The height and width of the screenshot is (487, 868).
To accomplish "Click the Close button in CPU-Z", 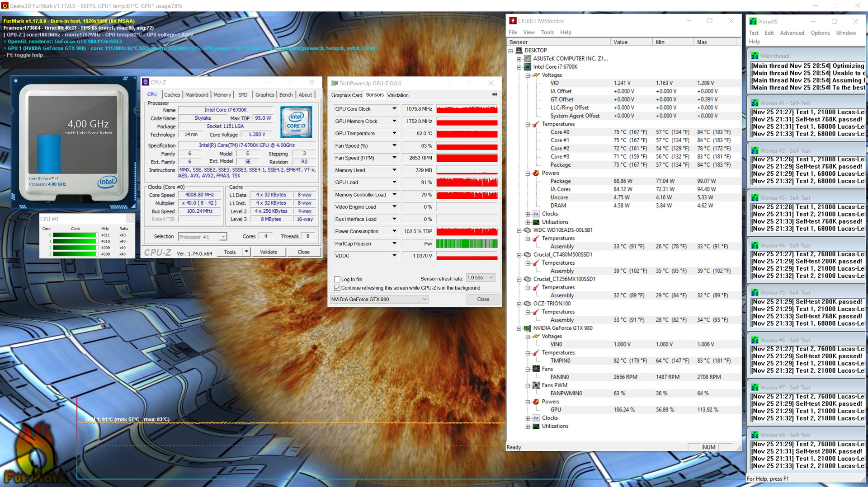I will pos(304,252).
